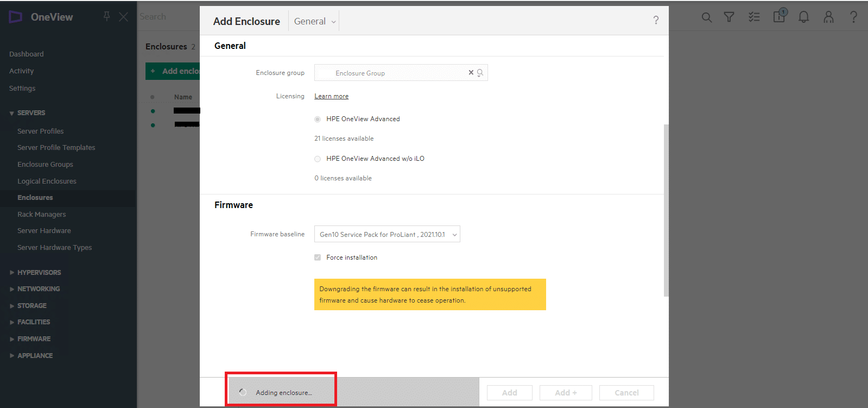Image resolution: width=868 pixels, height=408 pixels.
Task: Expand the STORAGE section
Action: click(x=28, y=306)
